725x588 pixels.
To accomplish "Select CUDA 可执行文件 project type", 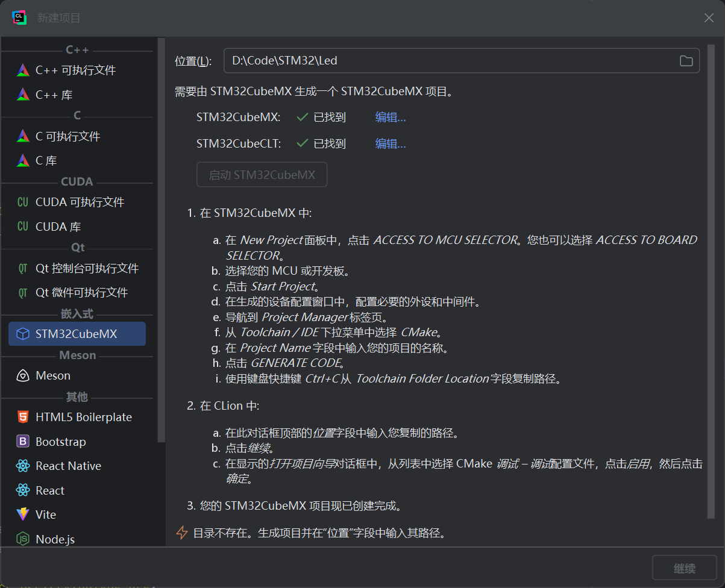I will [x=77, y=202].
